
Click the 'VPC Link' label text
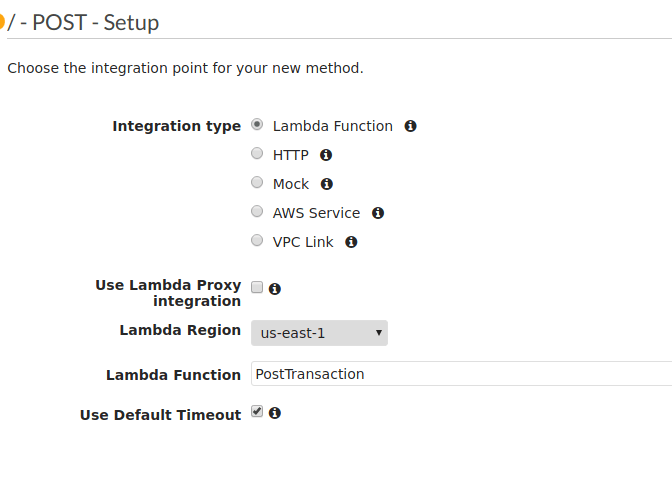coord(303,242)
